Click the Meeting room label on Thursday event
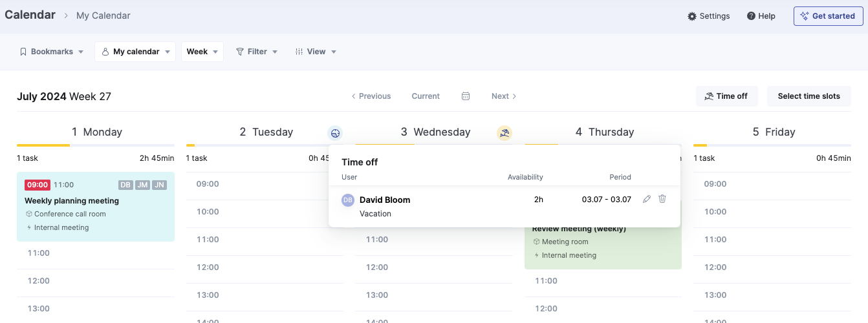 point(565,242)
